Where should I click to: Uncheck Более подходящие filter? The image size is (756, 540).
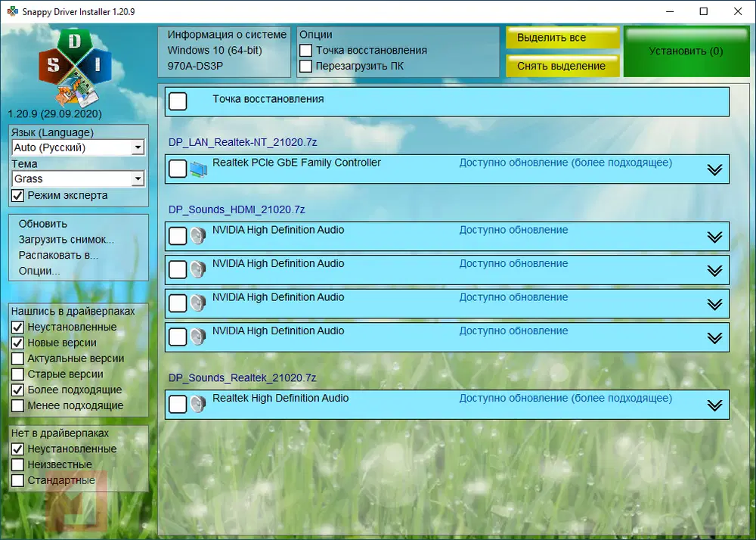18,390
